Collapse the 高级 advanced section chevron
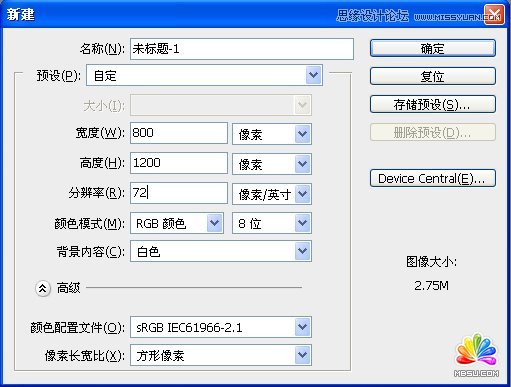Screen dimensions: 511x387 [43, 288]
